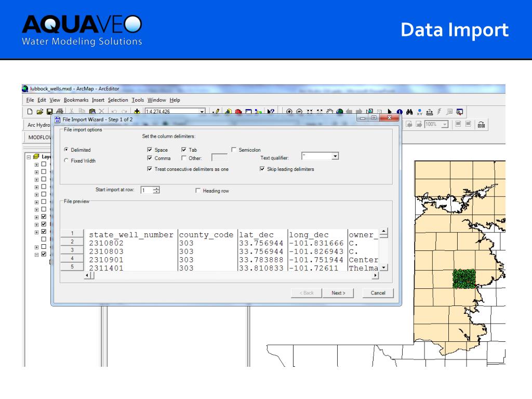Screen dimensions: 532x399
Task: Select the Select Features tool
Action: (x=369, y=111)
